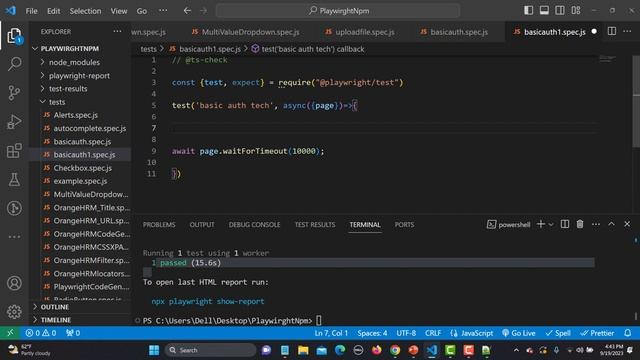Image resolution: width=640 pixels, height=360 pixels.
Task: Split the terminal panel
Action: [565, 224]
